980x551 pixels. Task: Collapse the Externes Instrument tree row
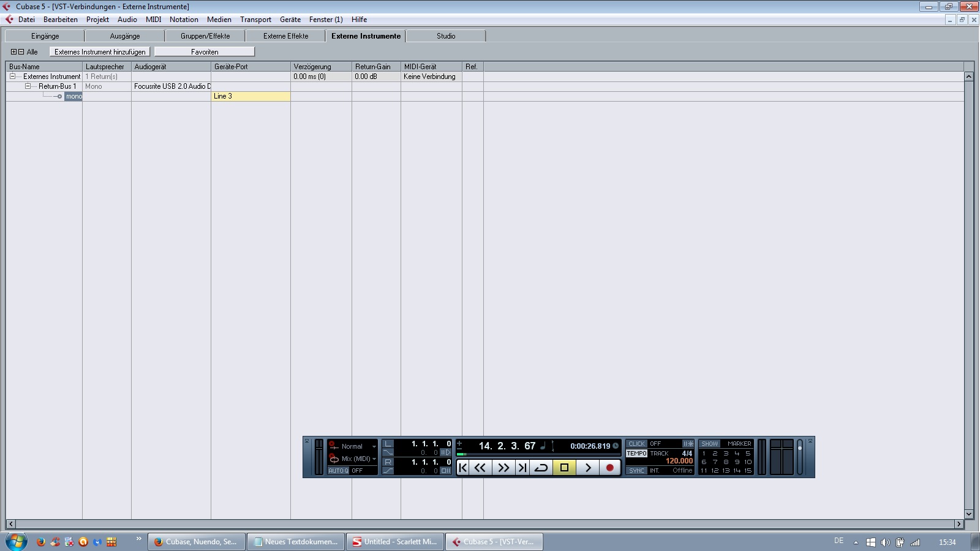click(x=12, y=77)
